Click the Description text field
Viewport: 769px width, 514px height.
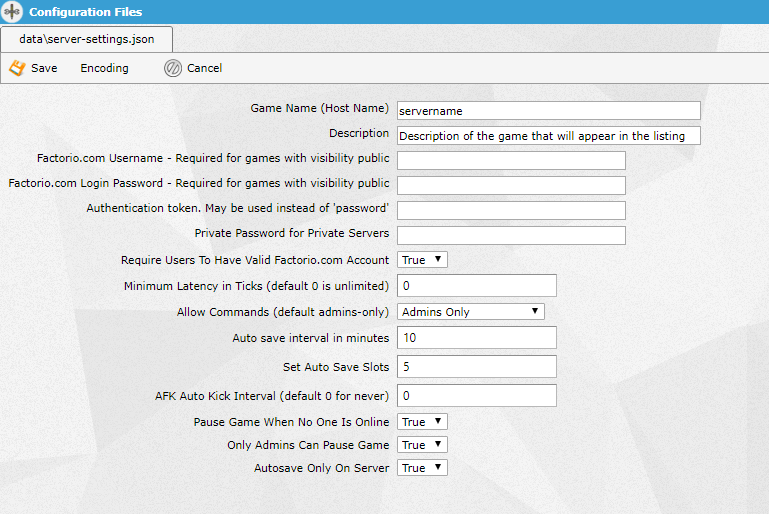[548, 136]
